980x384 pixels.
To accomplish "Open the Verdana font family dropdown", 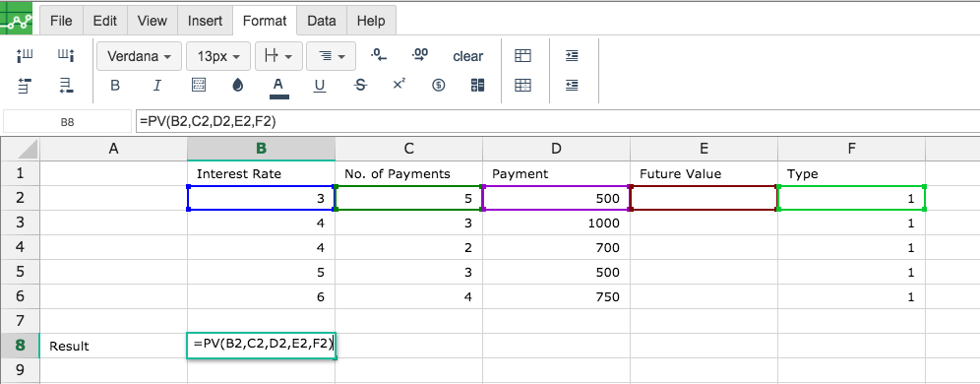I will tap(140, 56).
